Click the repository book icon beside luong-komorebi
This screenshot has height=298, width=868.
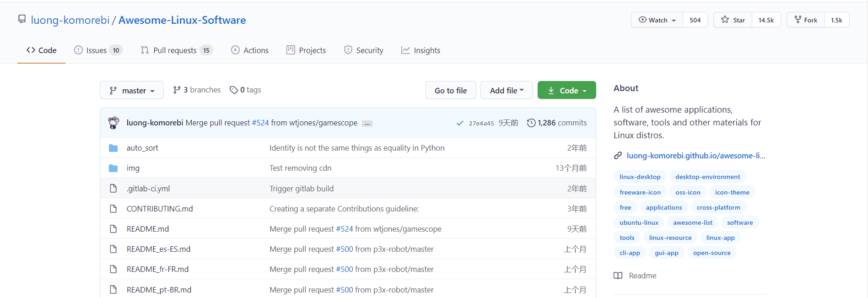22,19
